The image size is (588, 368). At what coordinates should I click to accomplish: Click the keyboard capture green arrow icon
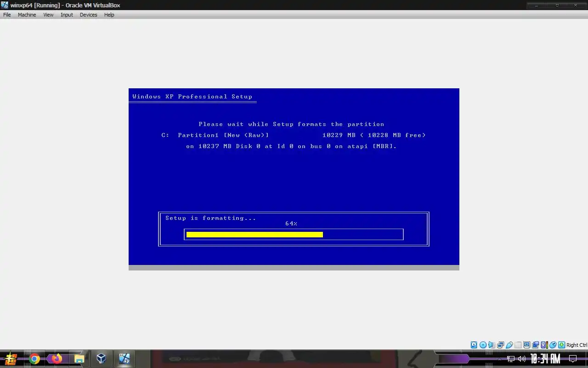click(x=561, y=345)
